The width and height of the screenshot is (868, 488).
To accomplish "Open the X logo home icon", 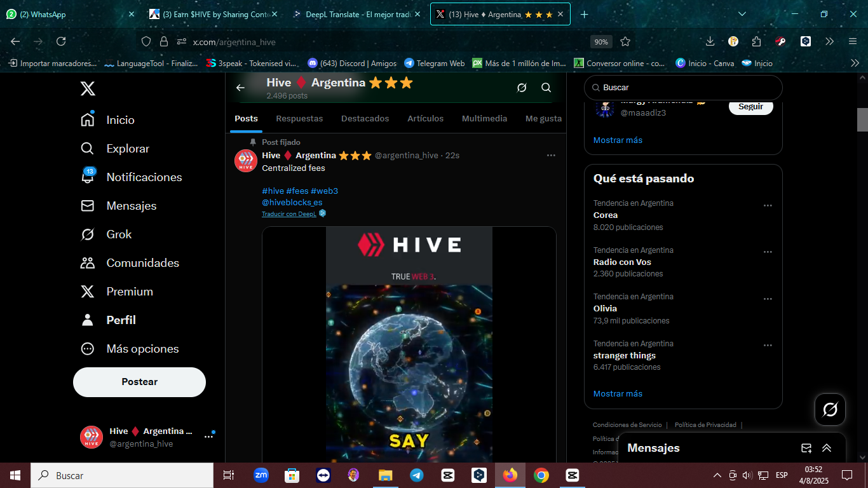I will (x=88, y=88).
